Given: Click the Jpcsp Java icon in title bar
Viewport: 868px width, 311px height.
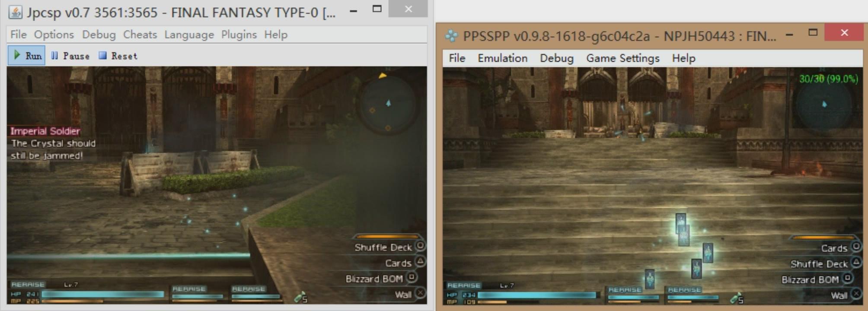Looking at the screenshot, I should click(x=16, y=12).
